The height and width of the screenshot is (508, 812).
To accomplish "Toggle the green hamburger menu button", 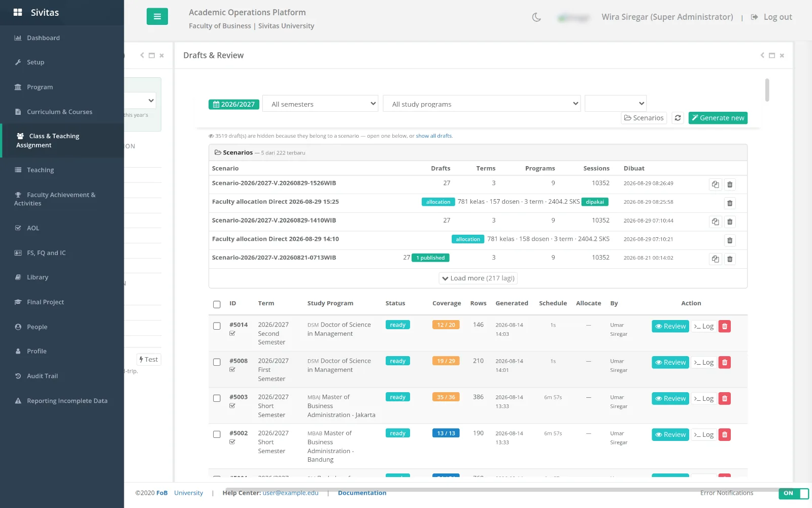I will click(x=157, y=17).
